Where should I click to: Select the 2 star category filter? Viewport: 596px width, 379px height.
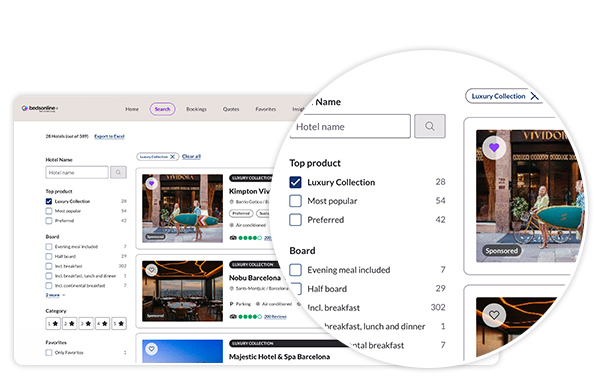click(x=69, y=323)
